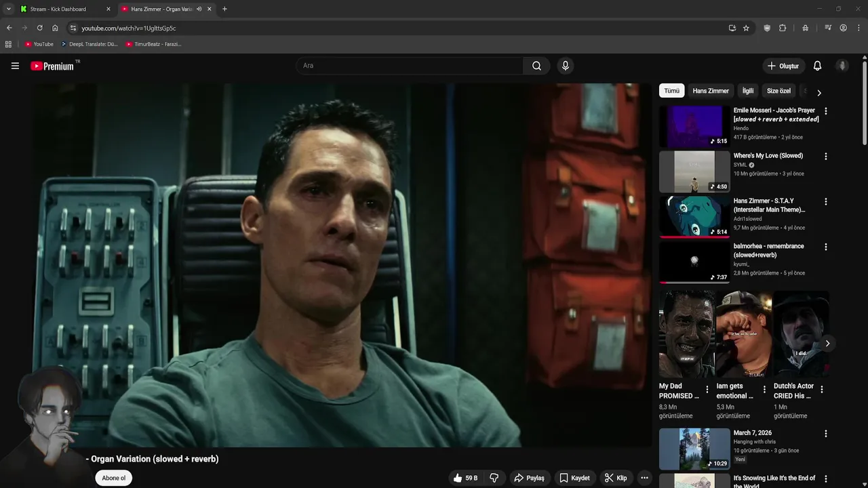The height and width of the screenshot is (488, 868).
Task: Open the browser media controls icon
Action: pos(828,28)
